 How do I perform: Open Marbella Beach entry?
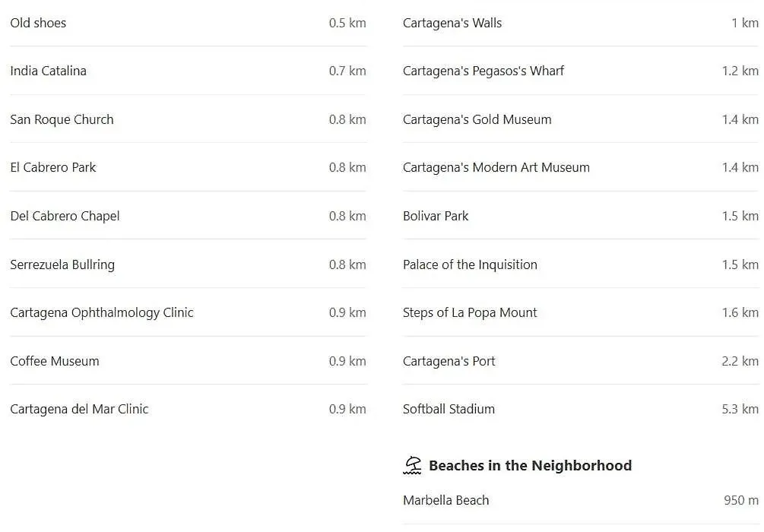coord(580,500)
